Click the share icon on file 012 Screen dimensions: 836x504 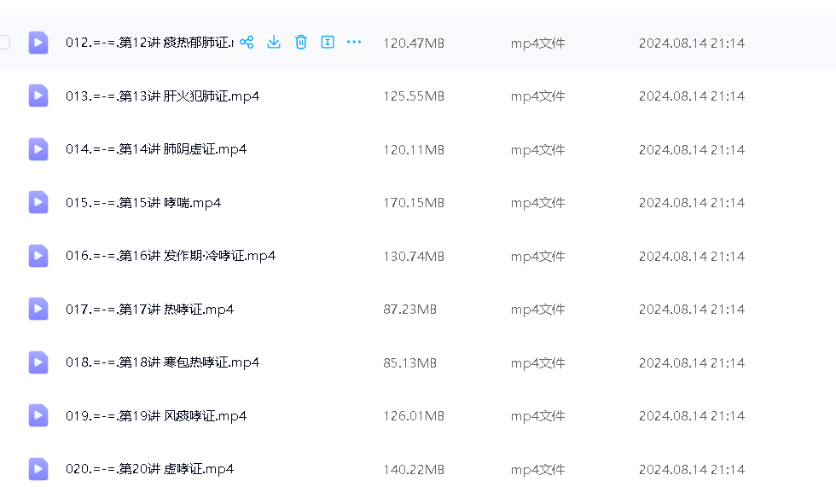point(247,42)
